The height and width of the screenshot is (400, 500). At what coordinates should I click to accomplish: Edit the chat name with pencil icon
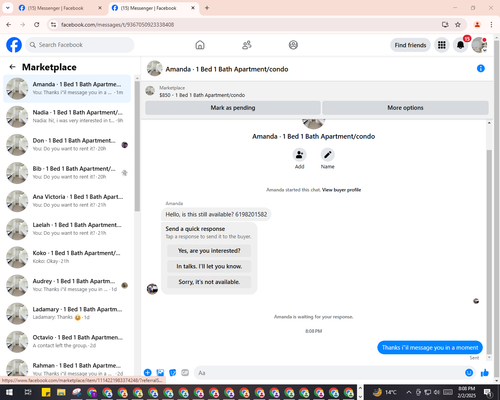[x=328, y=155]
